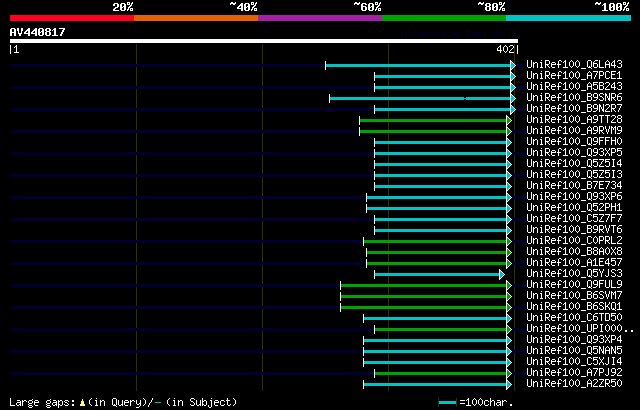Select the UniRef100_Q5Z5I3 label
Viewport: 640px width, 410px height.
[574, 175]
